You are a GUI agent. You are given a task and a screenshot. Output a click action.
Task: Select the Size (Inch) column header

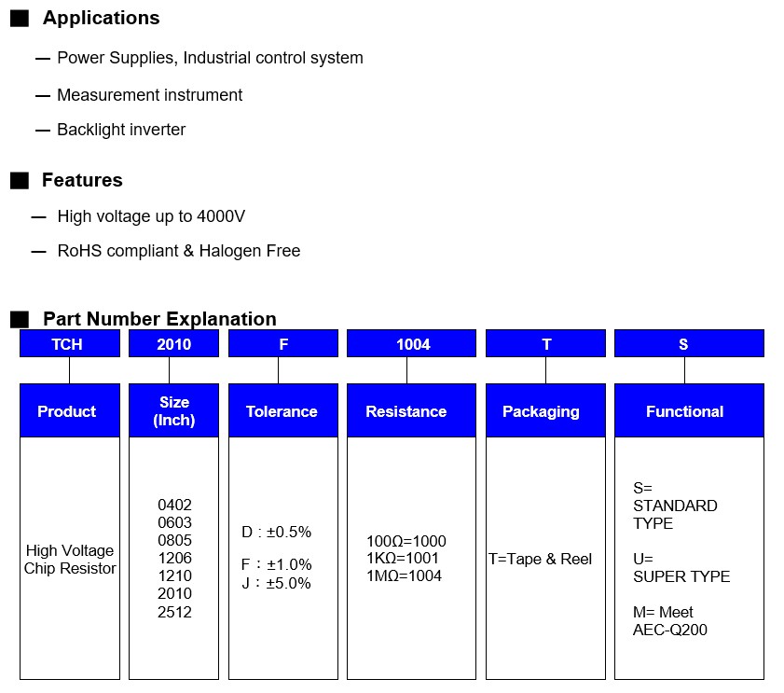coord(174,411)
